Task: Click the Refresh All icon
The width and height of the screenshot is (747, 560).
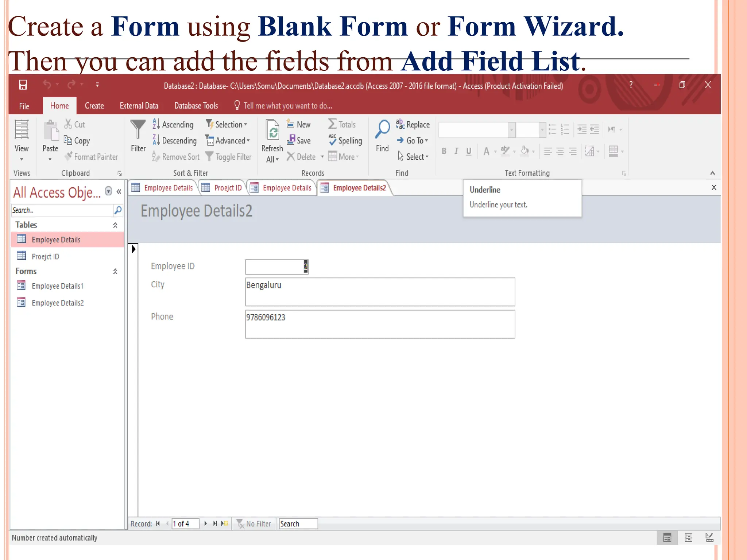Action: [x=272, y=131]
